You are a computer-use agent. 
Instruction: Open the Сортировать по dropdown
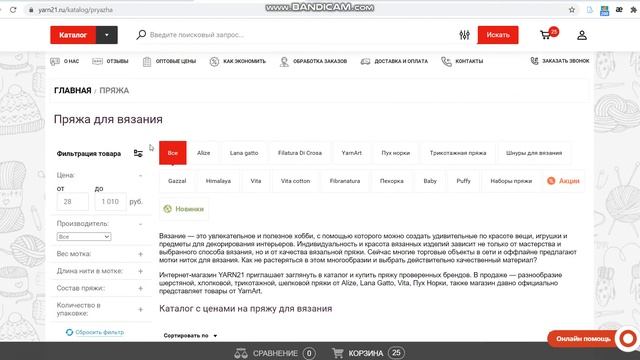(x=190, y=336)
